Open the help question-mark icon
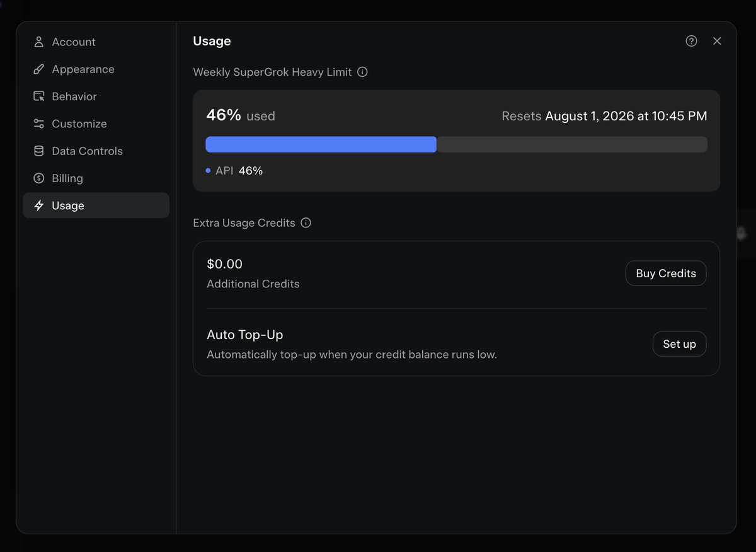 [691, 41]
